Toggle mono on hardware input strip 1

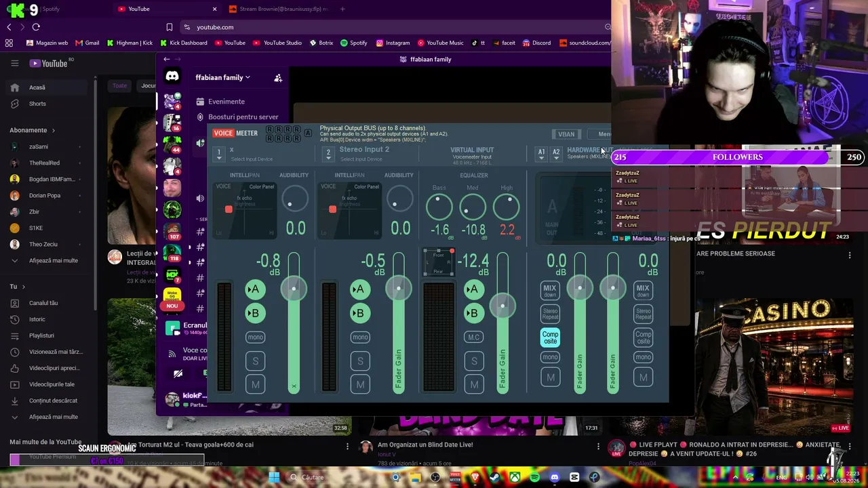(x=255, y=337)
